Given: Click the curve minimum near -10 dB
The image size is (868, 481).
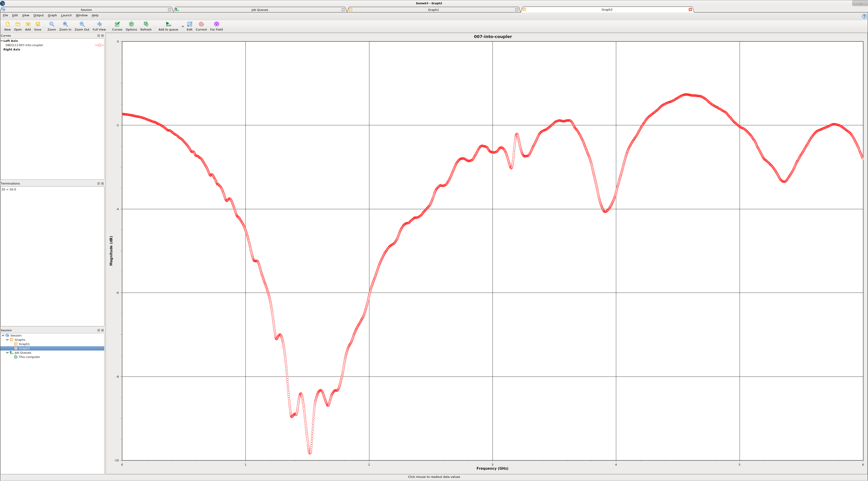Looking at the screenshot, I should (x=310, y=453).
